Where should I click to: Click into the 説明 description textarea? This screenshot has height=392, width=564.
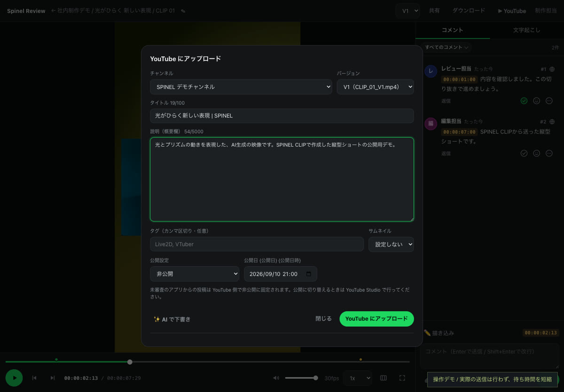pyautogui.click(x=282, y=179)
